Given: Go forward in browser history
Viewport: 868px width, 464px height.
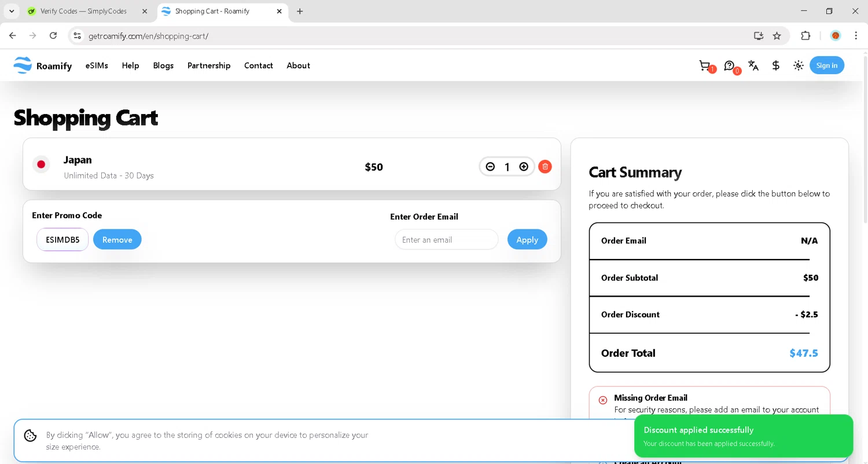Looking at the screenshot, I should point(33,36).
